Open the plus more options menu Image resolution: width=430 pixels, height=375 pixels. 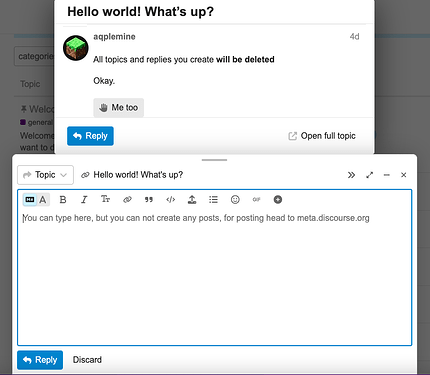pyautogui.click(x=278, y=200)
